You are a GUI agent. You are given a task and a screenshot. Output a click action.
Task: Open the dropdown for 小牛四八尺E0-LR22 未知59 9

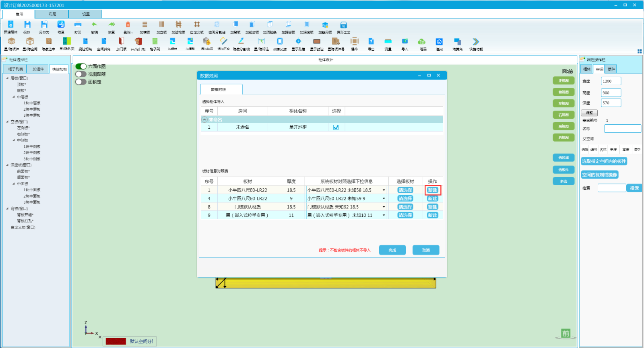[x=384, y=199]
